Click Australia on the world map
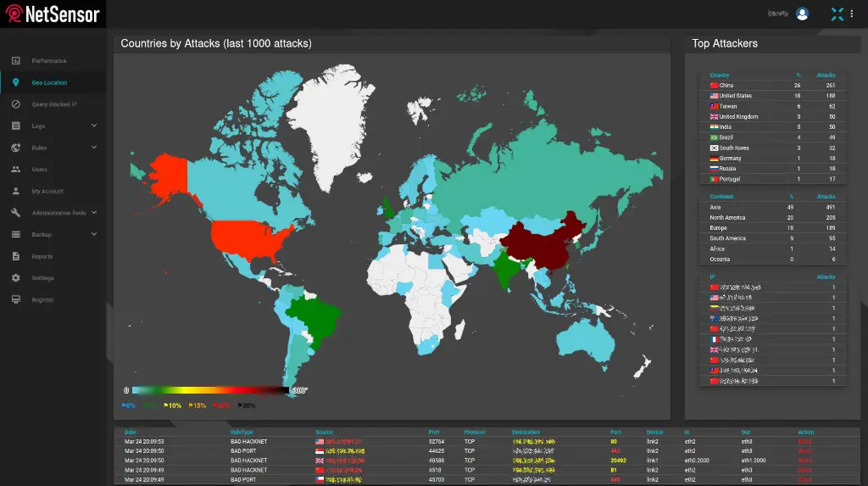This screenshot has width=868, height=486. (586, 339)
